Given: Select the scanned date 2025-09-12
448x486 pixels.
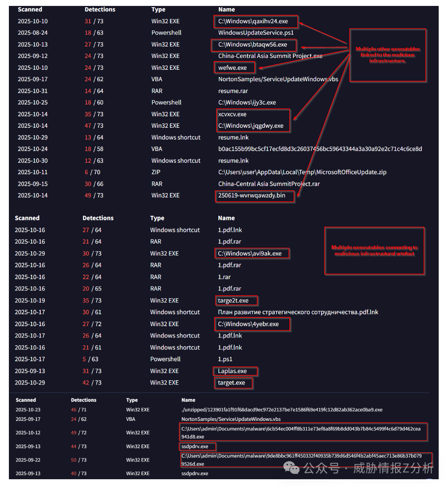Looking at the screenshot, I should pos(33,56).
